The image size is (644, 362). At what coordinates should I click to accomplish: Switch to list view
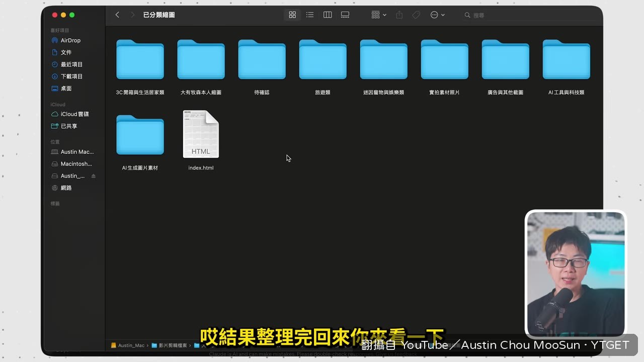click(310, 15)
